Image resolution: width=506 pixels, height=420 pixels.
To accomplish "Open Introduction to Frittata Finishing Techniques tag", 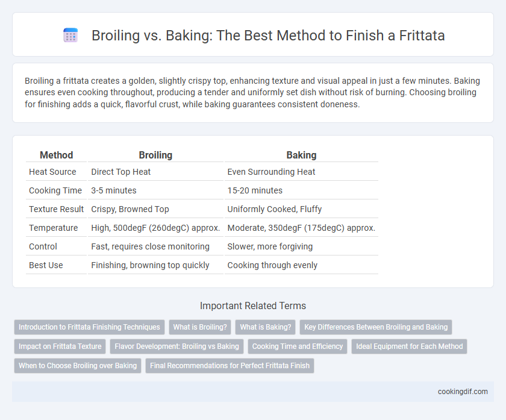I will (89, 327).
